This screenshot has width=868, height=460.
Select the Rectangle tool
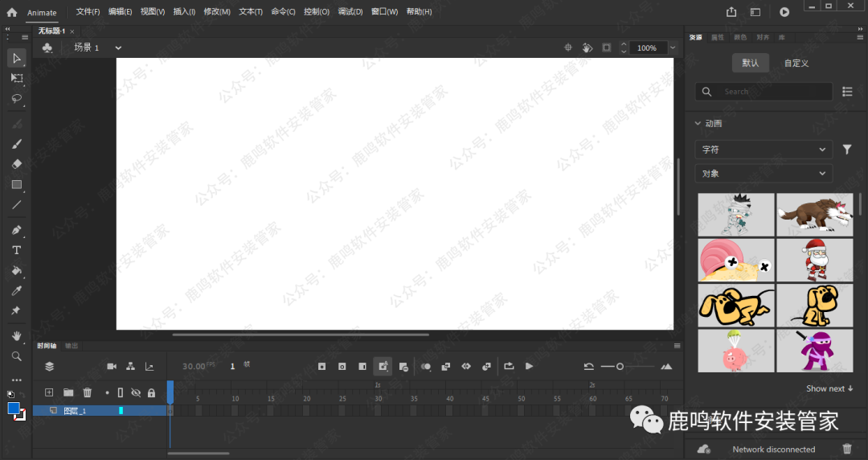point(16,184)
